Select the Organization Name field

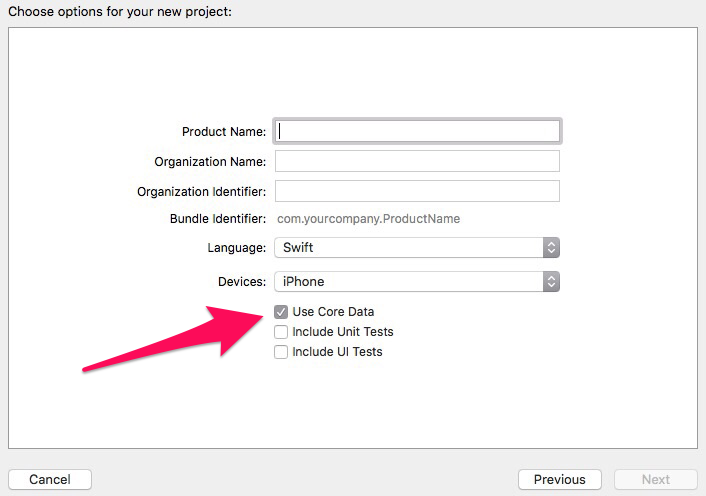tap(417, 161)
